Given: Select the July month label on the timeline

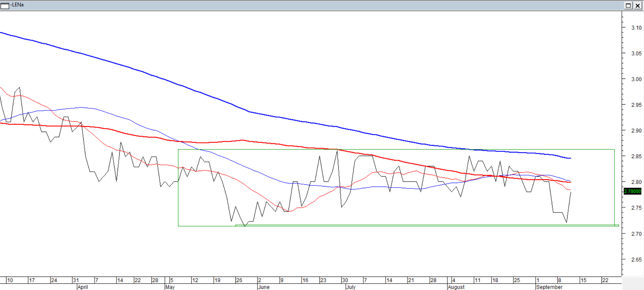Looking at the screenshot, I should tap(351, 287).
